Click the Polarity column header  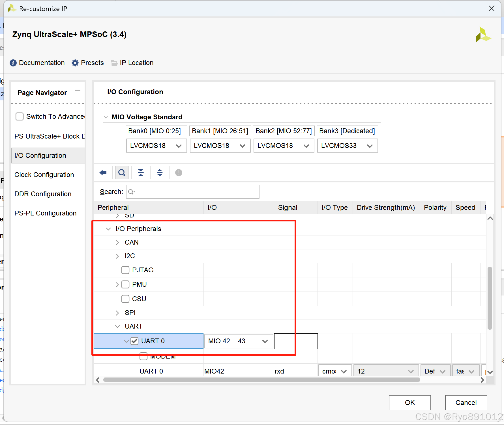tap(436, 208)
